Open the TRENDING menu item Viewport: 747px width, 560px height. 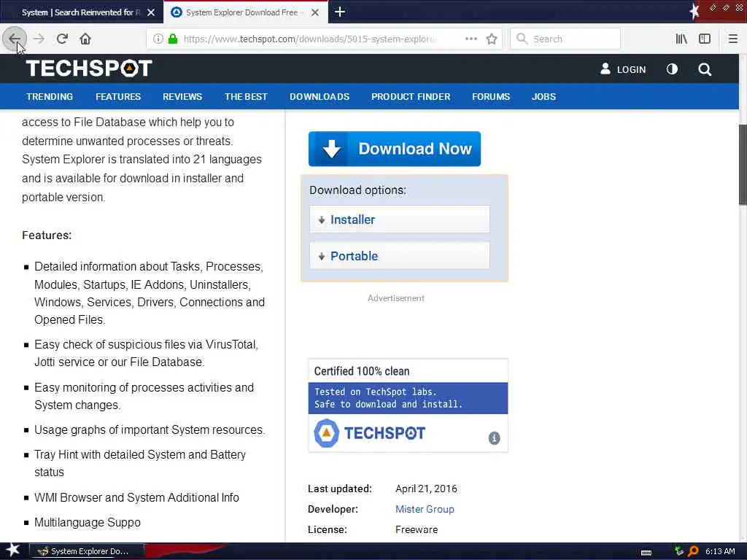pos(50,97)
